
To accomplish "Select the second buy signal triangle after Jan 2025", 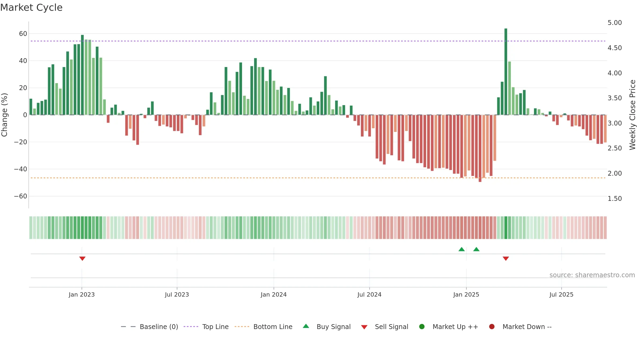I will tap(476, 249).
